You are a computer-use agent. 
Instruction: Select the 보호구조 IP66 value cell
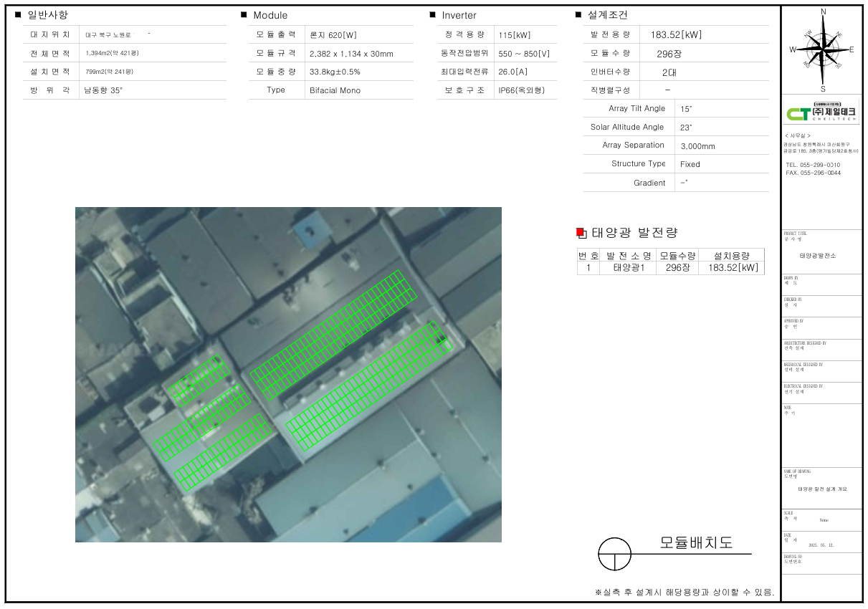(x=521, y=90)
